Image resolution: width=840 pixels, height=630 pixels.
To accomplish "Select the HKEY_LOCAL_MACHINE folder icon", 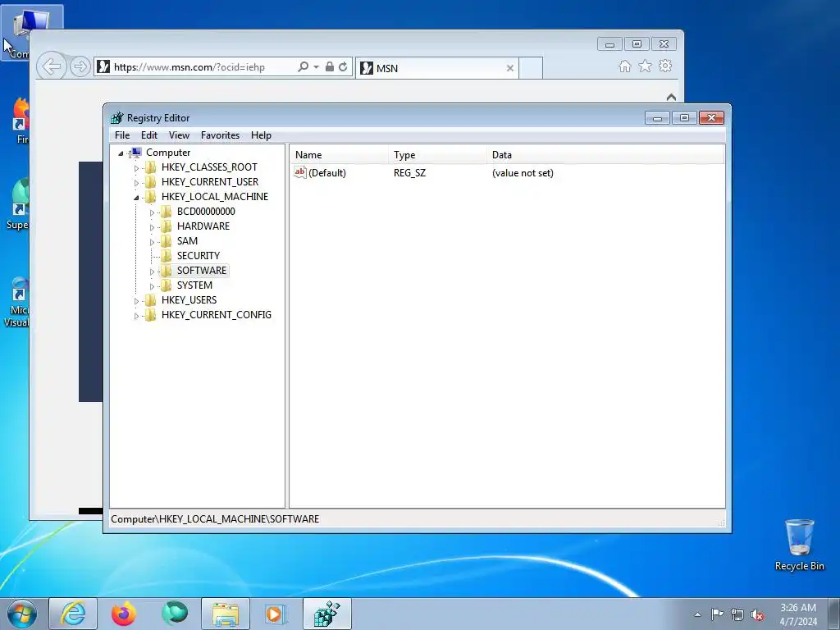I will click(151, 197).
